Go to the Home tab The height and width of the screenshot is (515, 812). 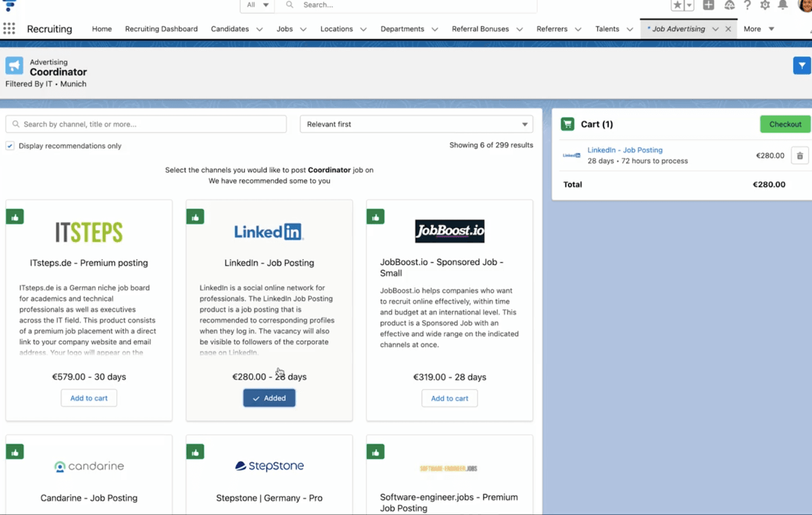coord(102,29)
